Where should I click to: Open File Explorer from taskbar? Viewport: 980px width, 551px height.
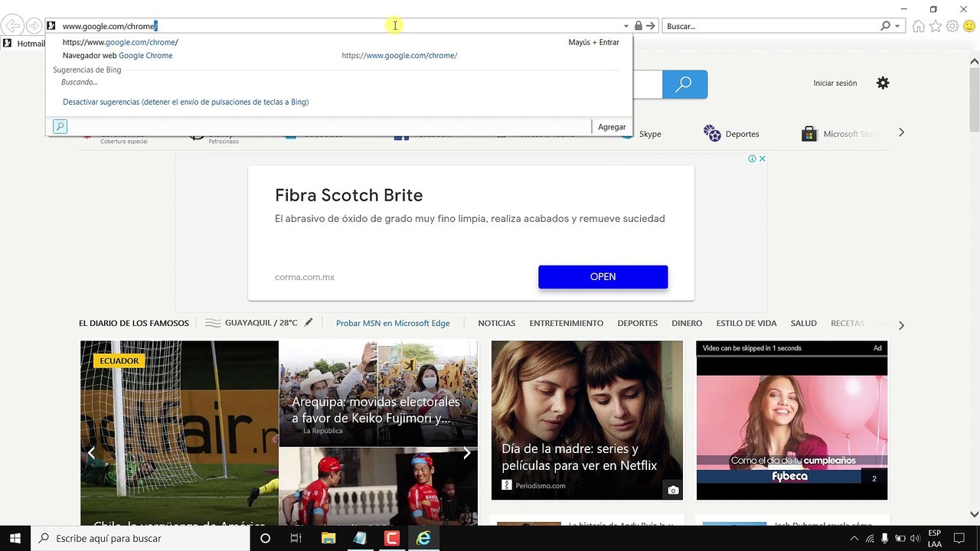click(x=328, y=539)
